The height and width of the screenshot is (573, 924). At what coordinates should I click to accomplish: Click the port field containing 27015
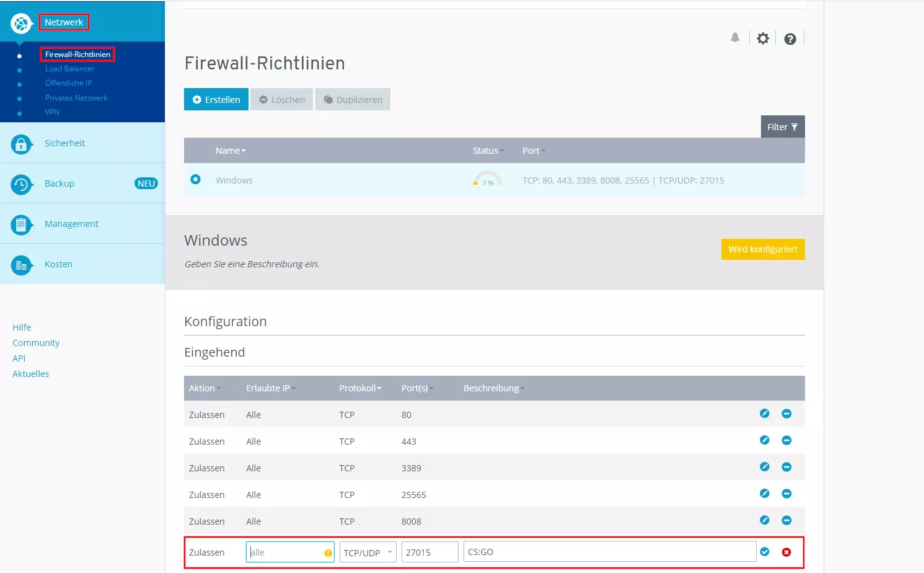pyautogui.click(x=430, y=552)
